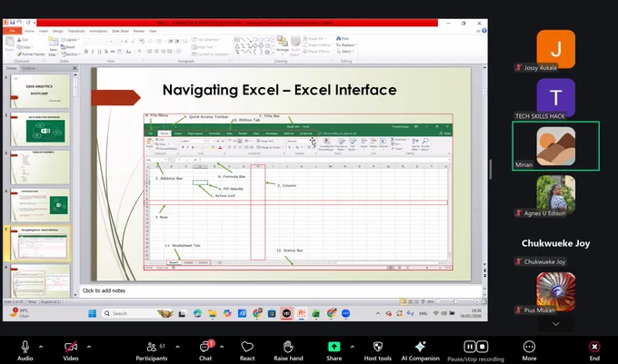Click the Paste clipboard icon

pyautogui.click(x=9, y=44)
